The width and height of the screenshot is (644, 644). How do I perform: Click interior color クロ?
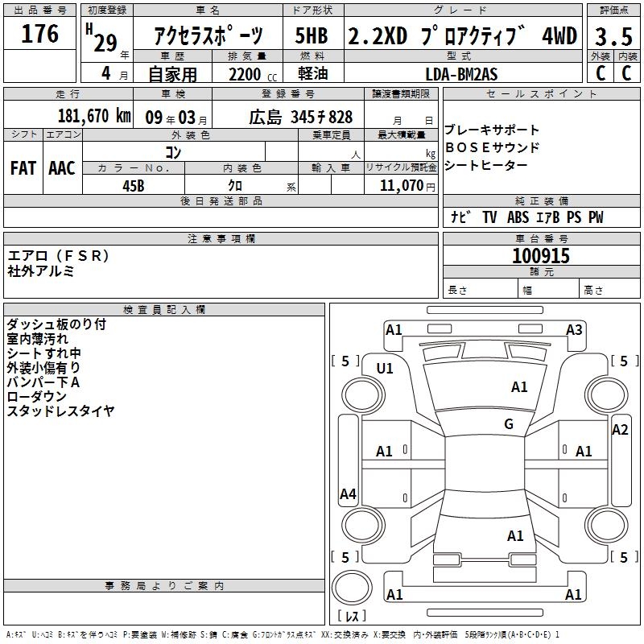[x=235, y=186]
